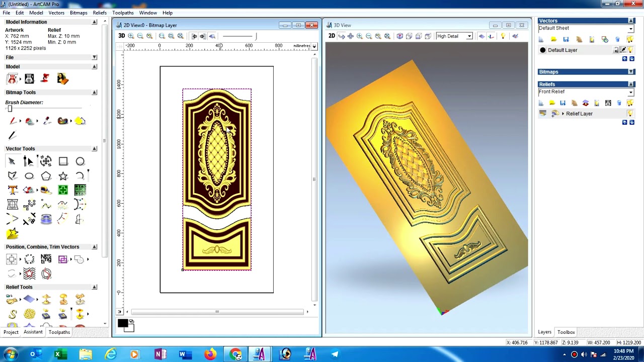This screenshot has height=362, width=644.
Task: Pick the Color picker dropper tool
Action: tap(47, 121)
